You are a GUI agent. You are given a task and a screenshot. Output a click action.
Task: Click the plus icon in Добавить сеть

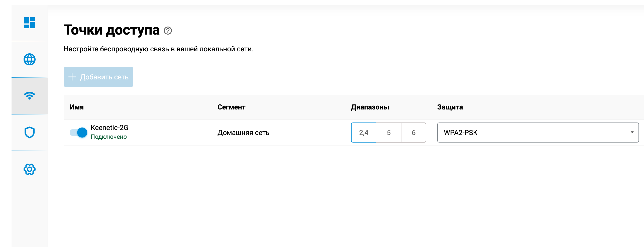point(72,77)
